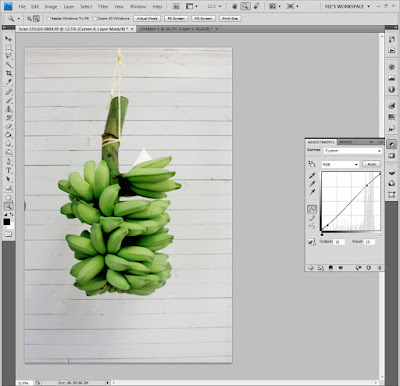Open the Curves preset Custom dropdown
400x386 pixels.
point(352,151)
